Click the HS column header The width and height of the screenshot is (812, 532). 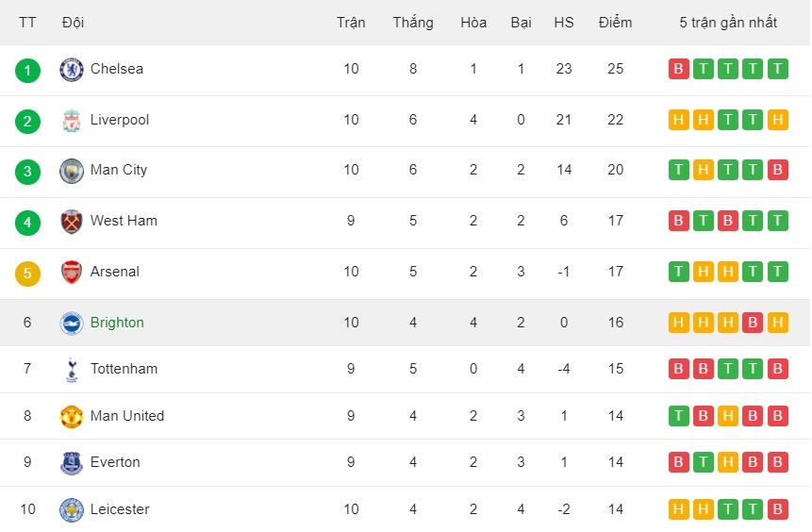(564, 23)
